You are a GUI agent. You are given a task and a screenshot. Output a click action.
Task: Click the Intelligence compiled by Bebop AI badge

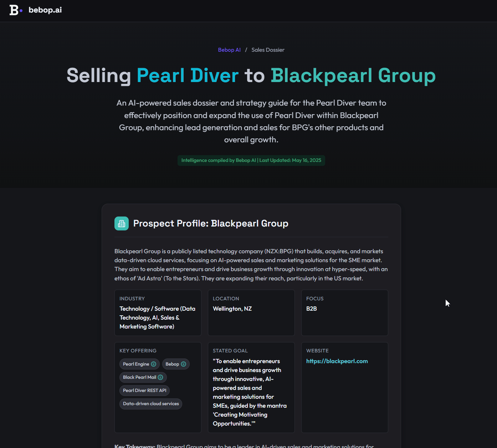click(251, 161)
